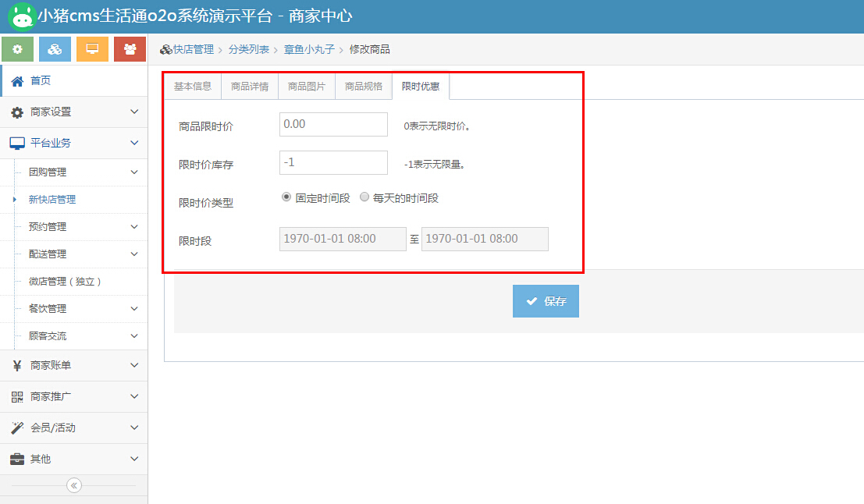Click the cubes icon in the breadcrumb
The height and width of the screenshot is (504, 864).
point(166,50)
